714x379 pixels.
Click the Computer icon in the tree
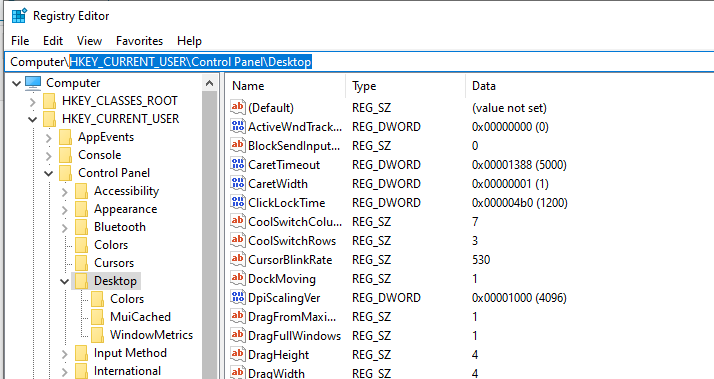pyautogui.click(x=33, y=83)
